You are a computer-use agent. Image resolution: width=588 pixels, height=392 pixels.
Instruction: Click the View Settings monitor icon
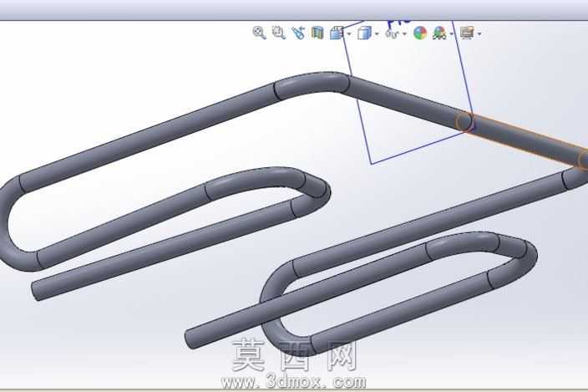tap(467, 33)
